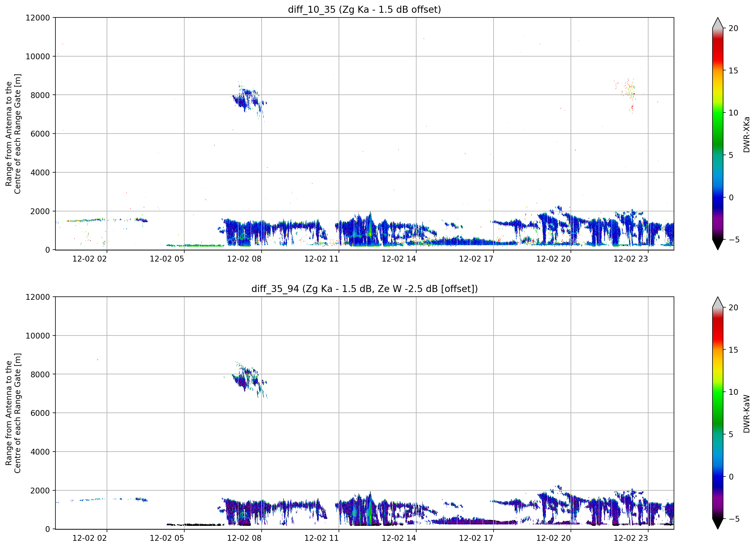Click bottom plot y tick 4000
This screenshot has width=756, height=548.
click(x=40, y=452)
